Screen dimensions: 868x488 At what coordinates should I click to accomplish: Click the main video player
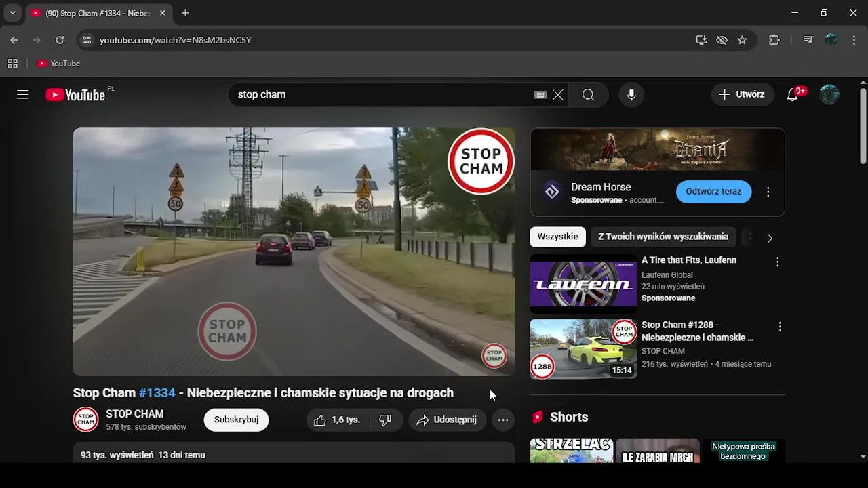[x=294, y=251]
